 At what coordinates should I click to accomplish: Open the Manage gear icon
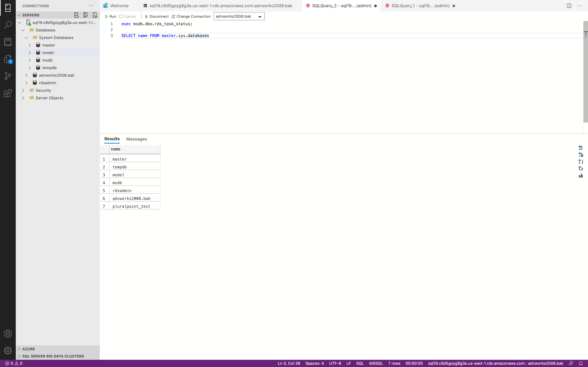[8, 350]
